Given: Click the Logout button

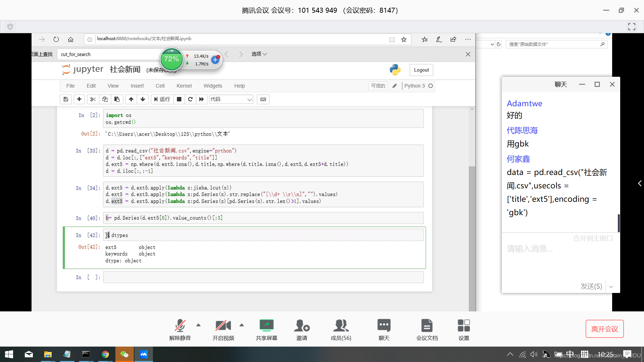Looking at the screenshot, I should coord(421,70).
